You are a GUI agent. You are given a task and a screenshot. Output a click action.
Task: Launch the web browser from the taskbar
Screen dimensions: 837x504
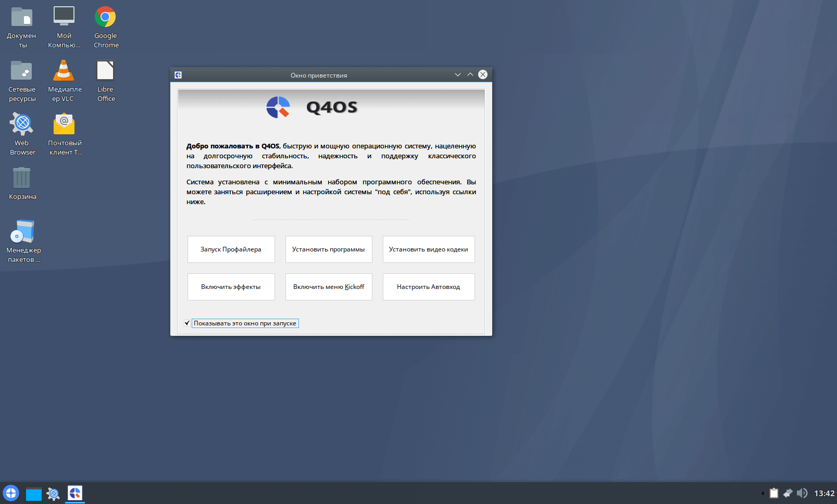click(53, 494)
